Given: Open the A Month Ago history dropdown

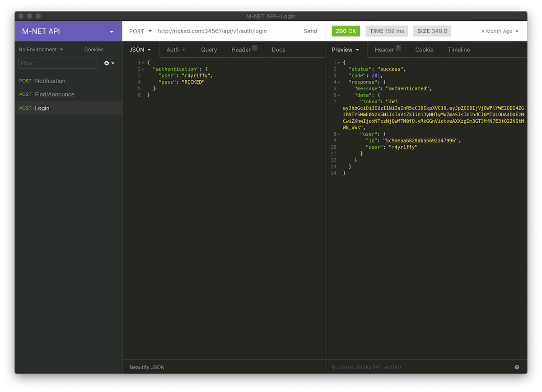Looking at the screenshot, I should click(500, 31).
